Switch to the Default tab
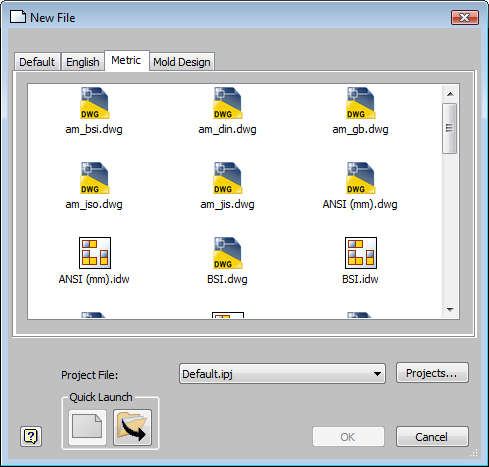489x467 pixels. pos(37,62)
